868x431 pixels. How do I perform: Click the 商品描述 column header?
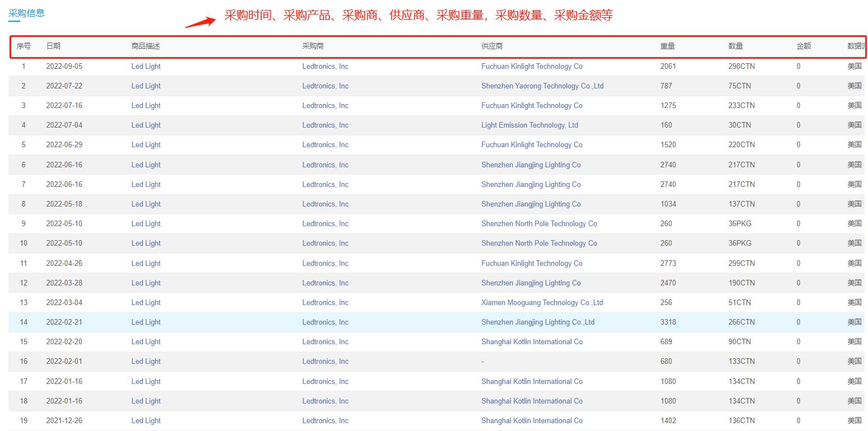[x=146, y=46]
